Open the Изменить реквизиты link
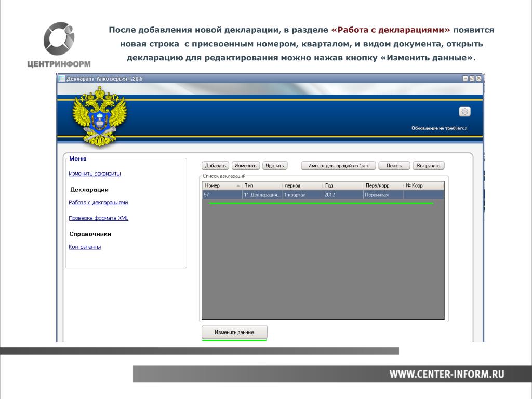The width and height of the screenshot is (532, 399). (95, 174)
